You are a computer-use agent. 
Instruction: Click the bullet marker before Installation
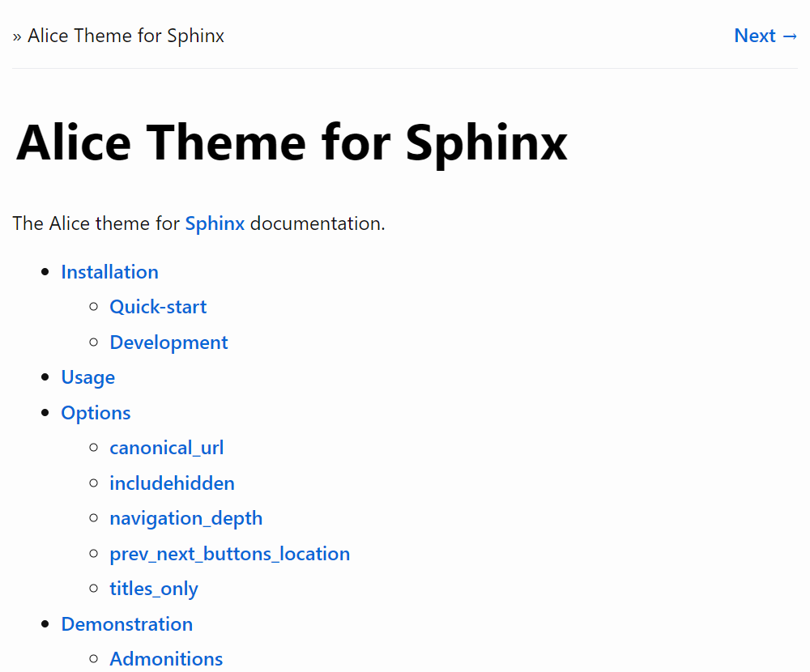(x=45, y=272)
